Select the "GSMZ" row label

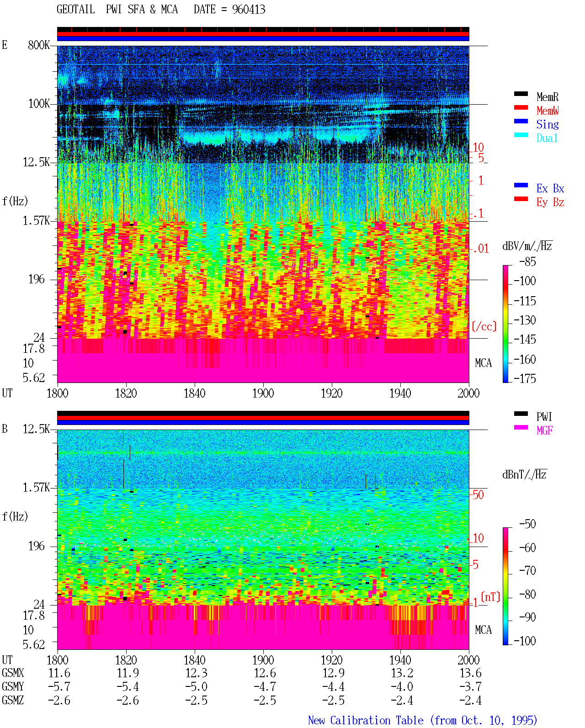(x=13, y=700)
